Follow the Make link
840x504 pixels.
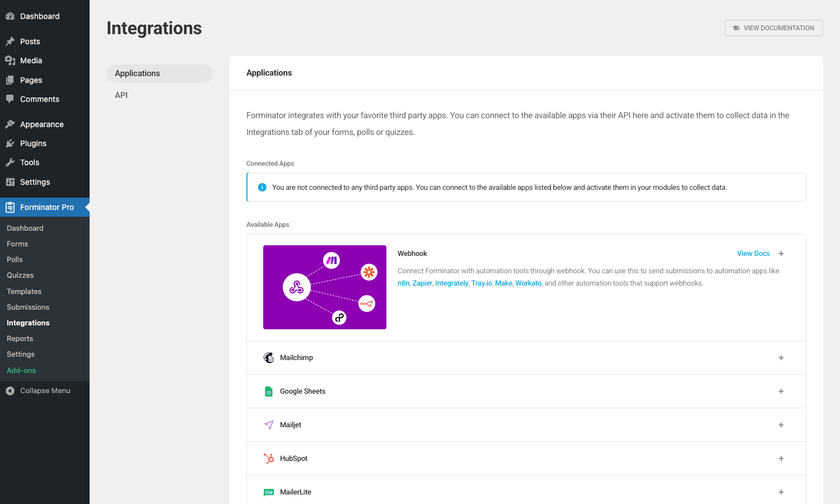point(503,283)
